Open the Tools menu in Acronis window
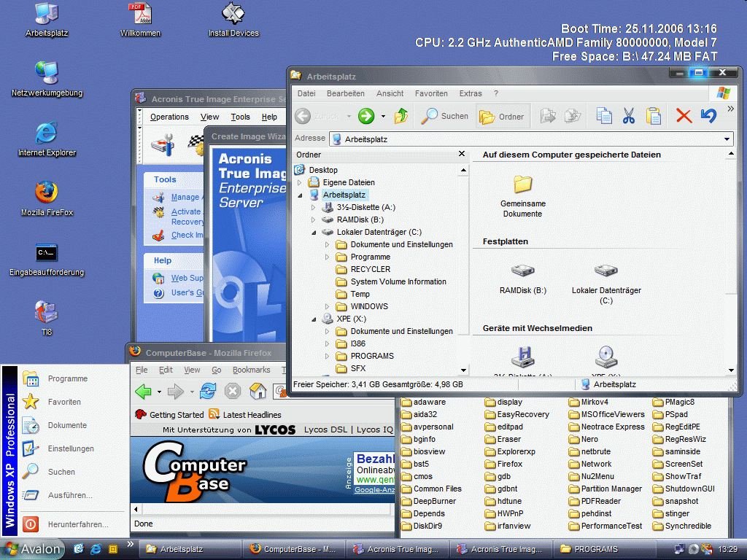747x560 pixels. coord(240,117)
